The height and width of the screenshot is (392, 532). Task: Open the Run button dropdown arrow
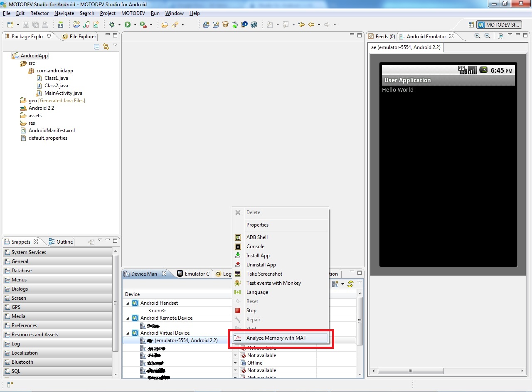[135, 25]
